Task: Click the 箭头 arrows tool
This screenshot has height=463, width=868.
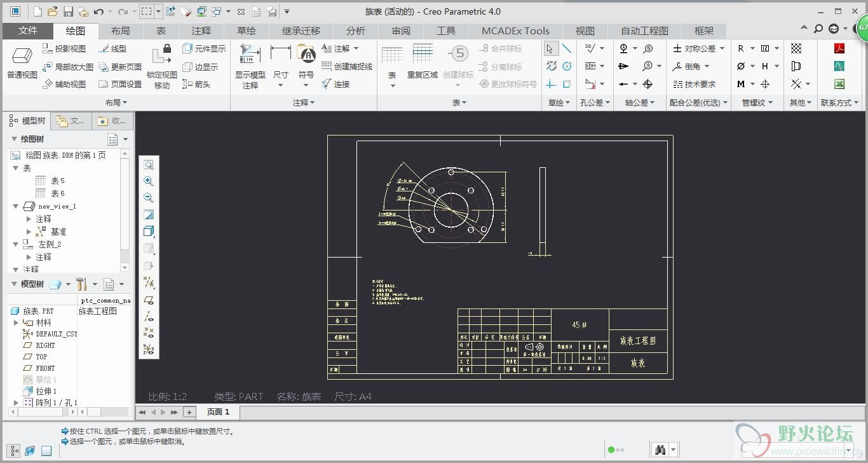Action: pyautogui.click(x=196, y=84)
